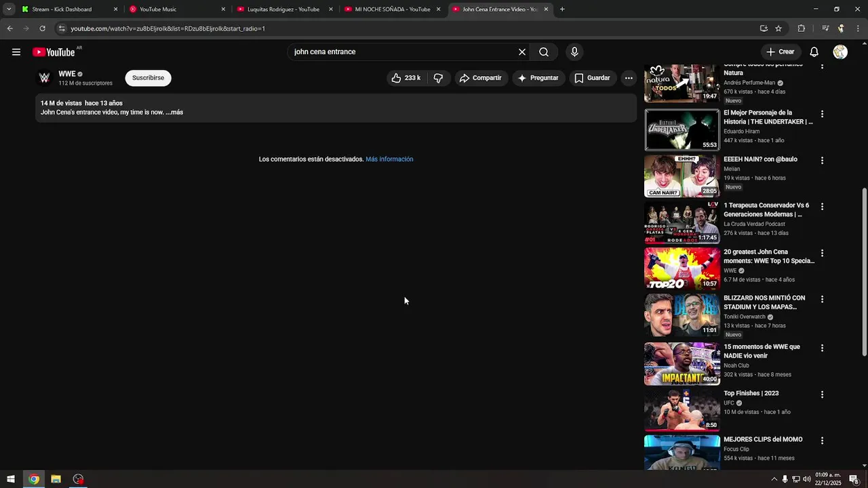Like the video (233 k)

[406, 78]
